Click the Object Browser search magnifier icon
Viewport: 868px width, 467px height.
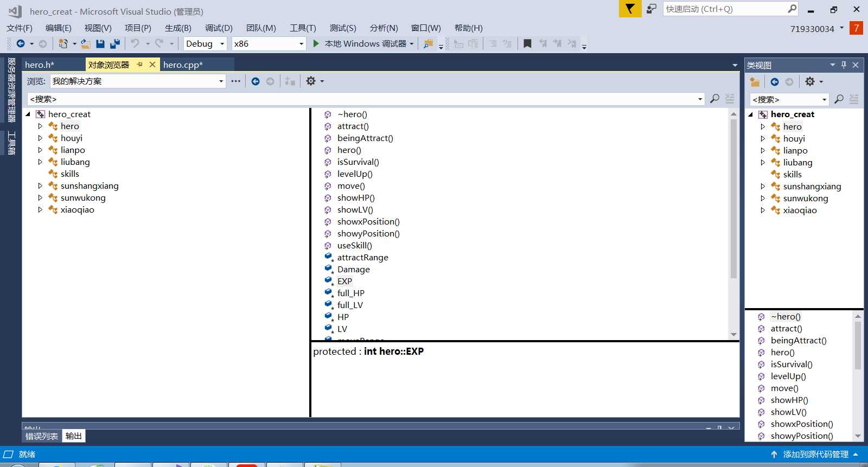[x=714, y=99]
